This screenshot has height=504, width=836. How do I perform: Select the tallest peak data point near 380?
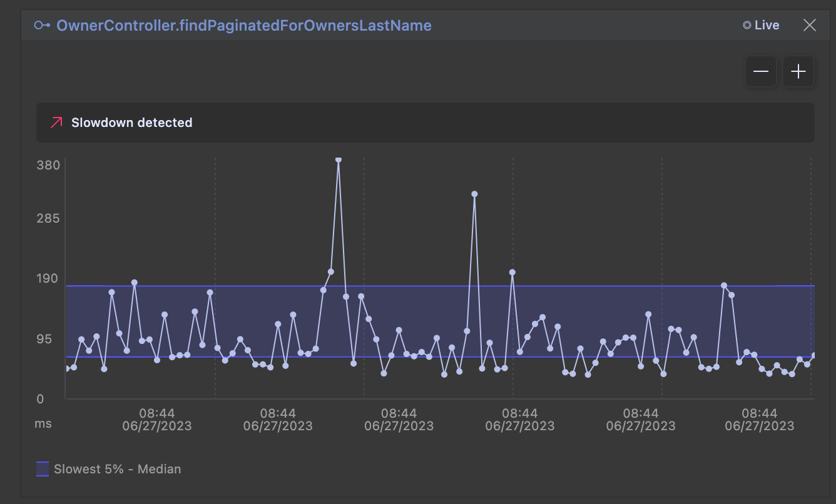tap(339, 159)
